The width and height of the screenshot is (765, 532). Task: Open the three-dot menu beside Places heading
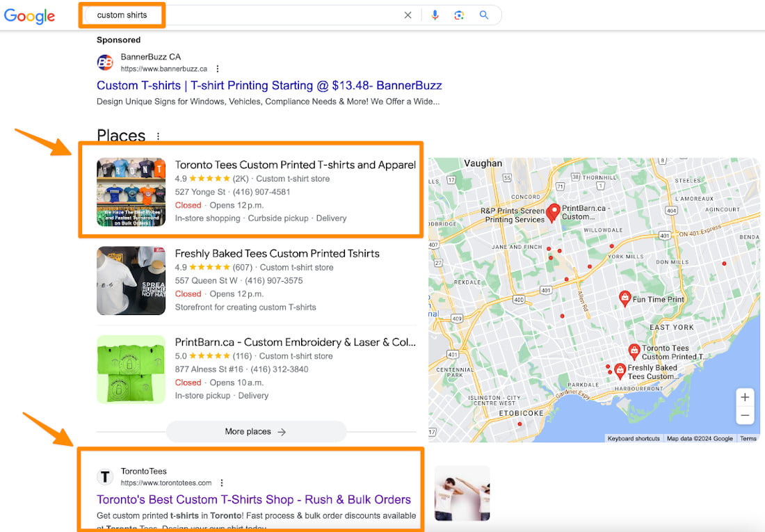158,137
